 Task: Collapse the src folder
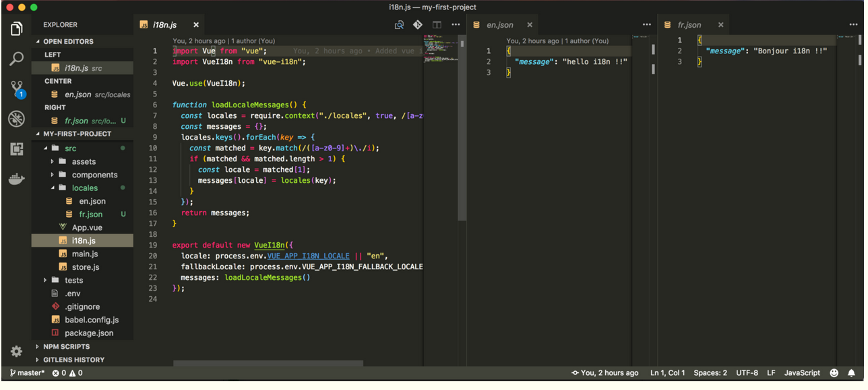(46, 148)
